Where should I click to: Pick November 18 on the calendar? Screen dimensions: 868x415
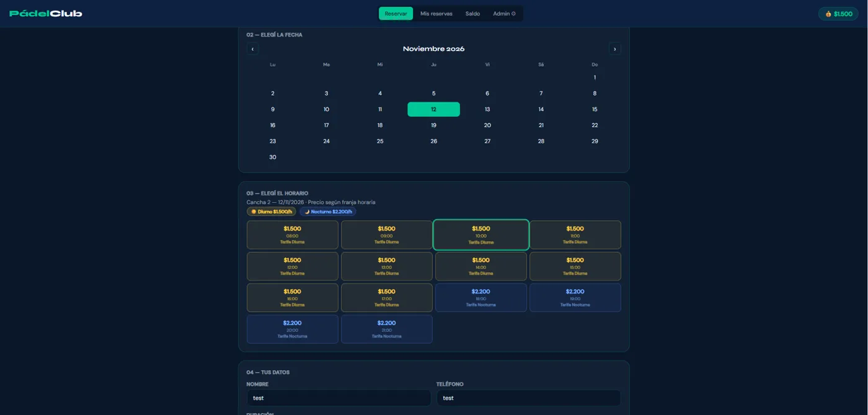(x=380, y=125)
